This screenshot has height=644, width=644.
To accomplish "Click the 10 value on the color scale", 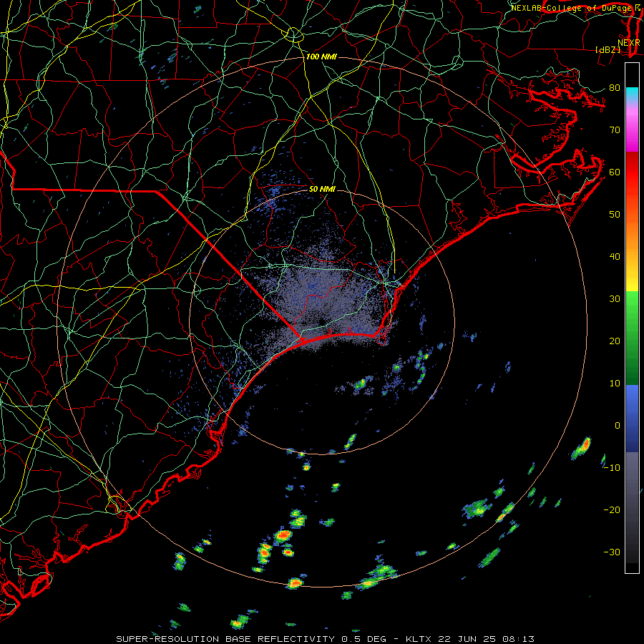I will (615, 384).
